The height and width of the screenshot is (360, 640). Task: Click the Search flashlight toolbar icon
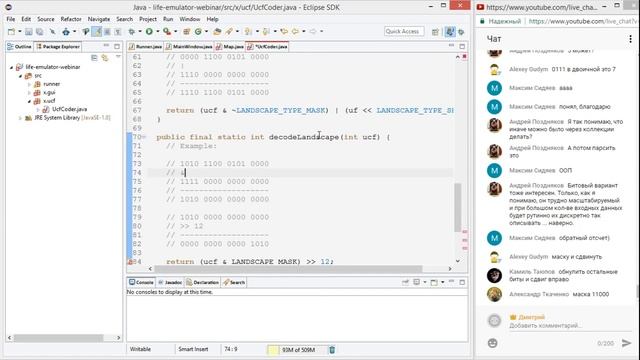229,31
